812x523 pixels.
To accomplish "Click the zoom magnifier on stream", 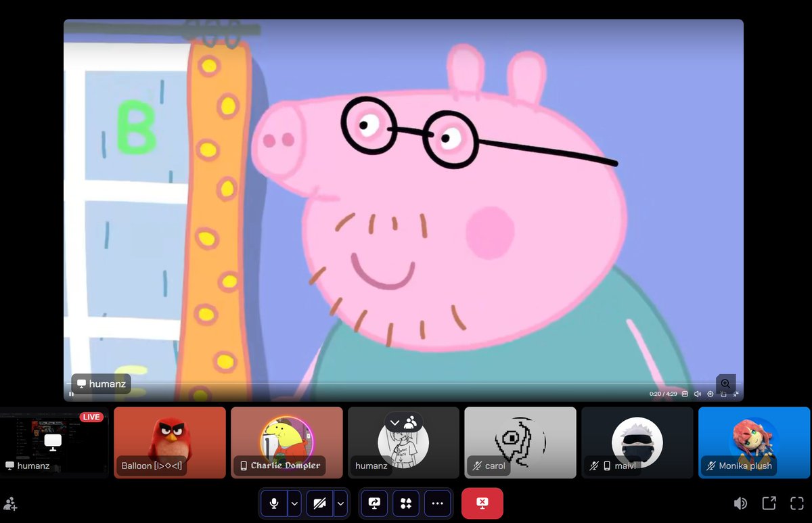I will click(725, 384).
